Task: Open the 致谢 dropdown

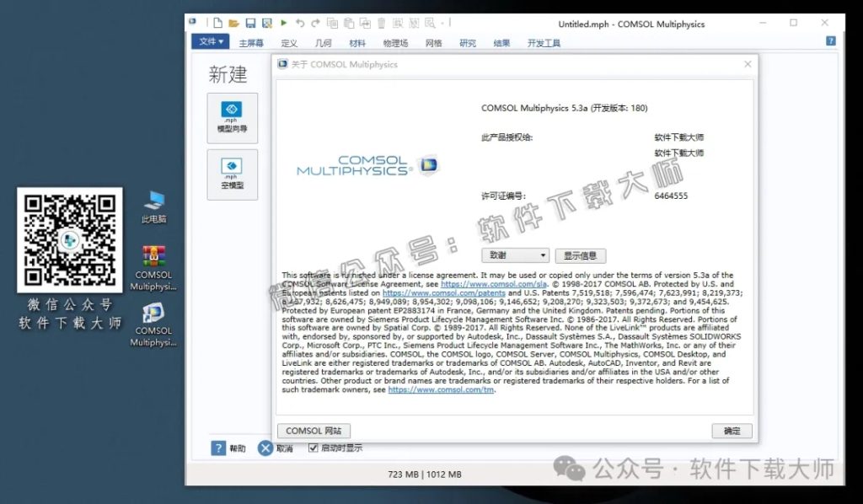Action: tap(515, 255)
